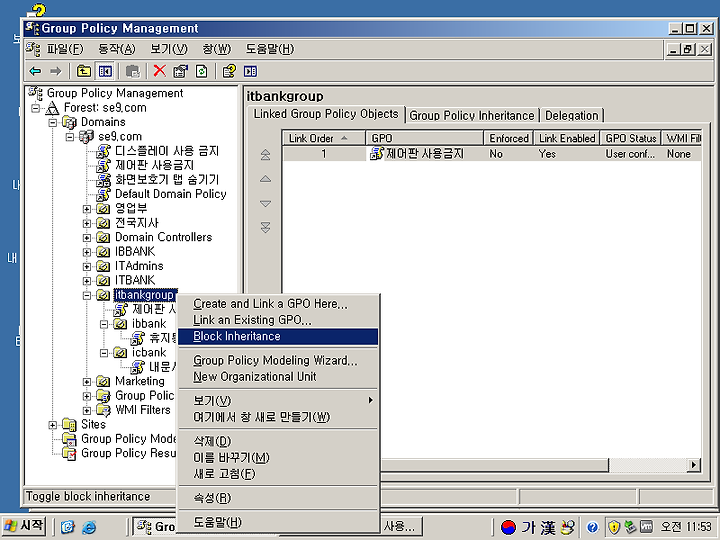
Task: Click the MMC system menu icon in menu bar
Action: click(x=33, y=49)
